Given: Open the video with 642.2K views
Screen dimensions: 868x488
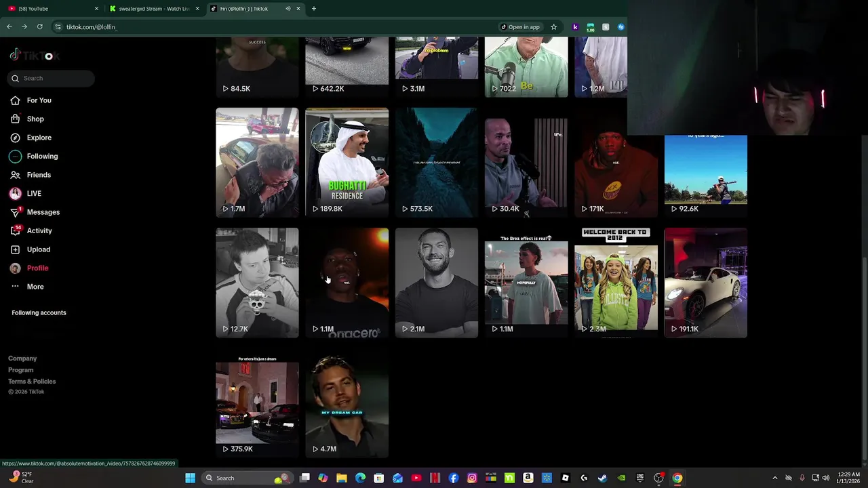Looking at the screenshot, I should (x=347, y=67).
